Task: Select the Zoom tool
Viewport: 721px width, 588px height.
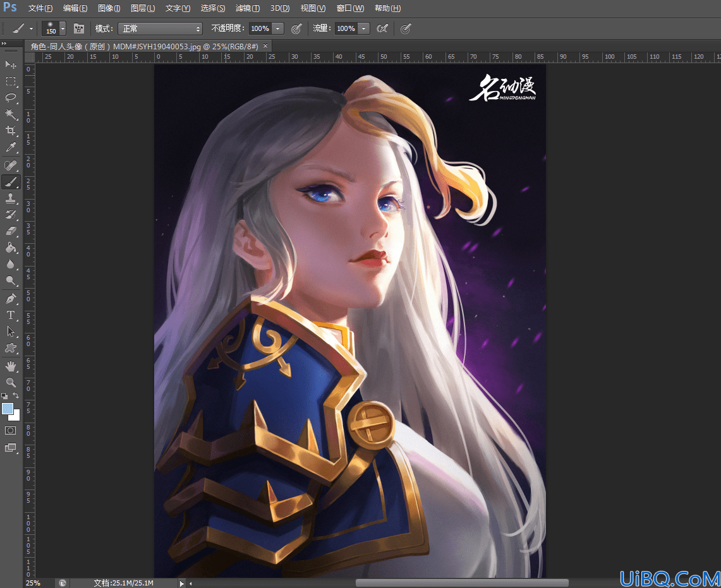Action: 11,383
